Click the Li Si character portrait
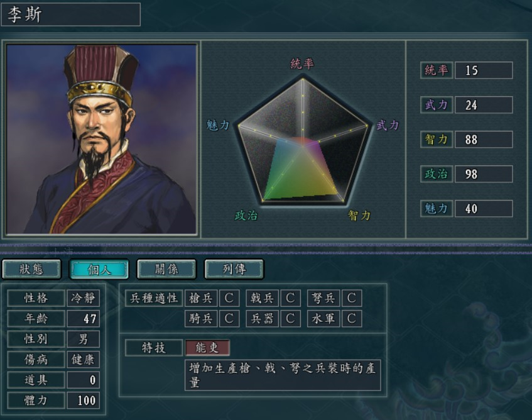 pyautogui.click(x=102, y=139)
